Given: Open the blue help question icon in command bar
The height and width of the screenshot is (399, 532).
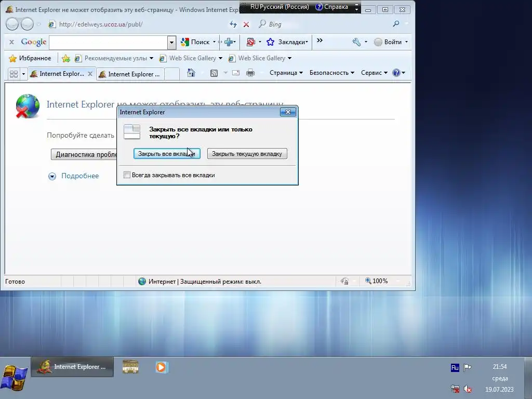Looking at the screenshot, I should coord(396,73).
